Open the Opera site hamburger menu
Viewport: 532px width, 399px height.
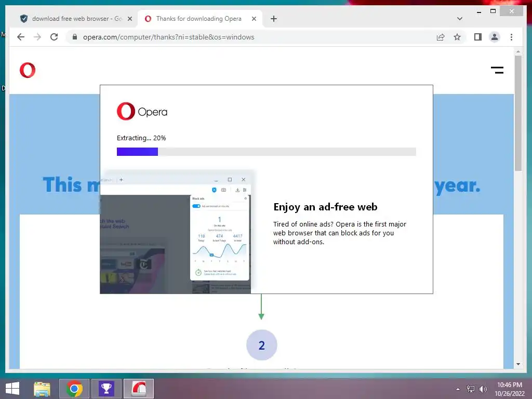point(497,70)
